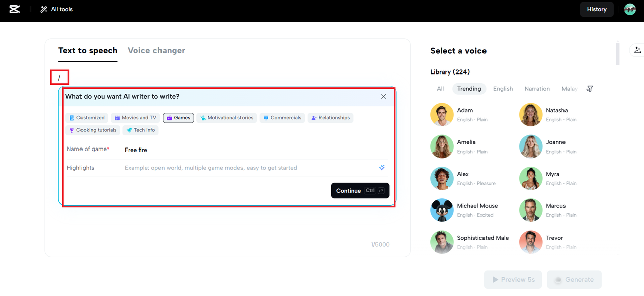This screenshot has height=296, width=644.
Task: Select the Movies and TV category
Action: [x=135, y=118]
